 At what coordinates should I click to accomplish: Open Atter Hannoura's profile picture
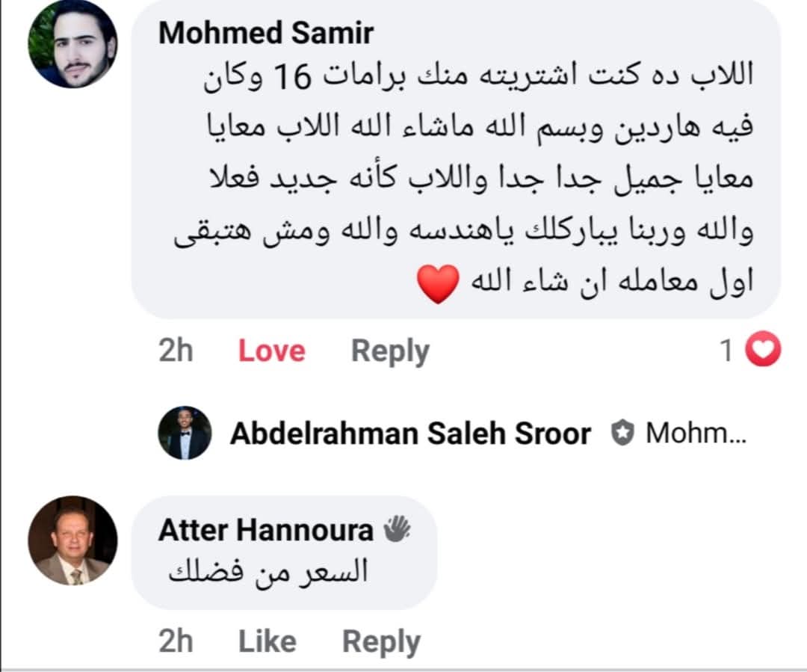pyautogui.click(x=72, y=540)
